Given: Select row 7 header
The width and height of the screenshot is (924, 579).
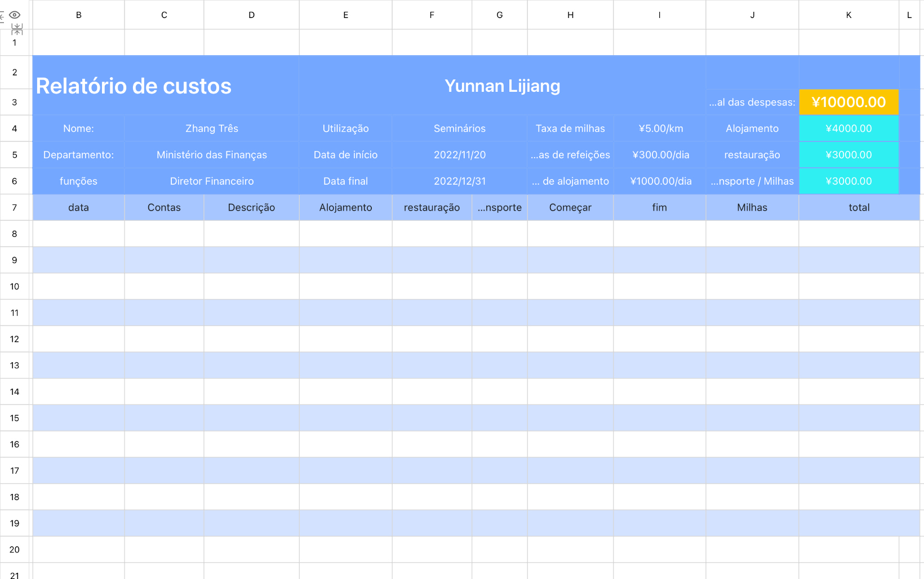Looking at the screenshot, I should click(15, 207).
